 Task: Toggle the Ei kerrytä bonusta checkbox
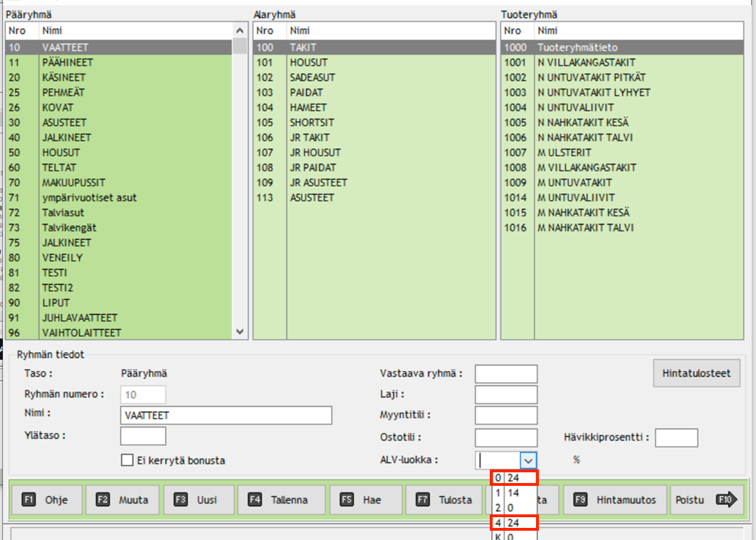(x=127, y=460)
